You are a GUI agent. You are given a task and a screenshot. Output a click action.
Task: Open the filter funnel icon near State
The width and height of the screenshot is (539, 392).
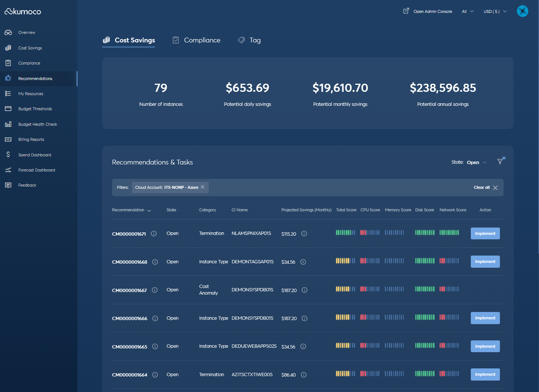pyautogui.click(x=500, y=162)
